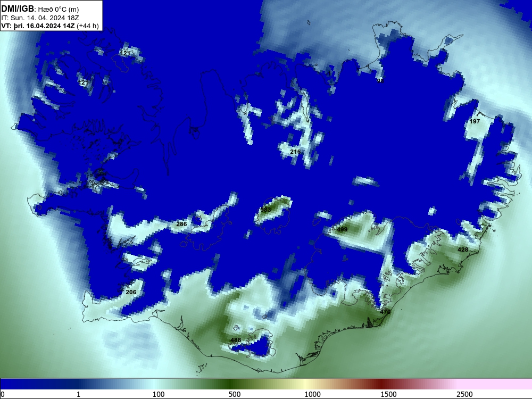The width and height of the screenshot is (532, 399).
Task: Click the DMI/IGB model title
Action: [18, 9]
